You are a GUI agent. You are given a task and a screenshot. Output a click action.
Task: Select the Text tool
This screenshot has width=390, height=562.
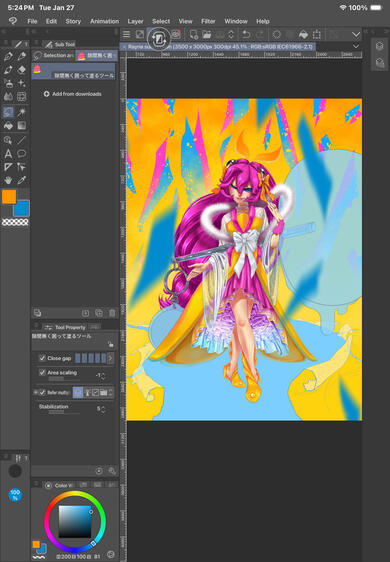tap(8, 154)
